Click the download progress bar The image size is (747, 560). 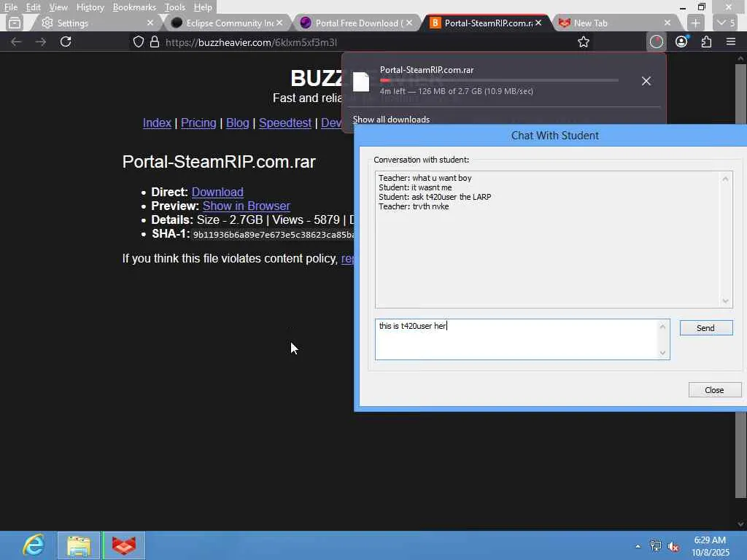coord(499,80)
